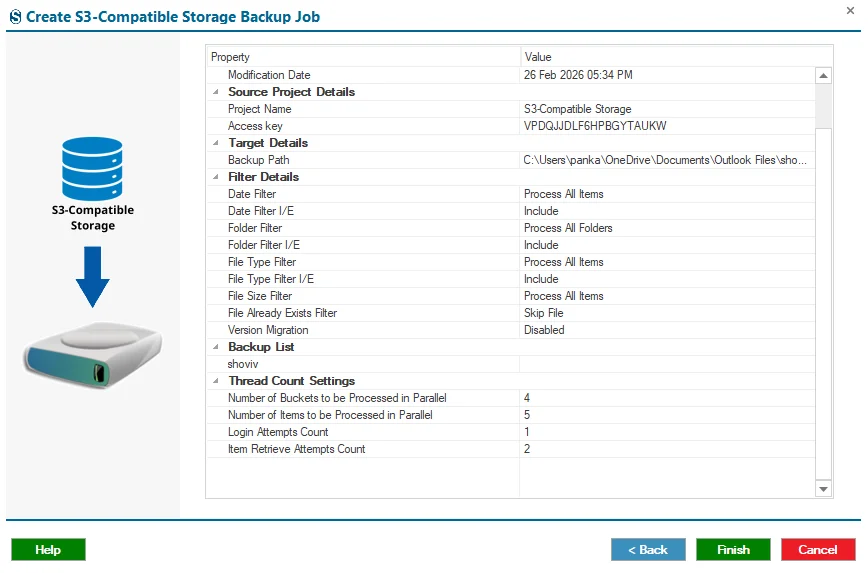Select the shoviv bucket in Backup List
This screenshot has width=868, height=573.
pos(511,364)
